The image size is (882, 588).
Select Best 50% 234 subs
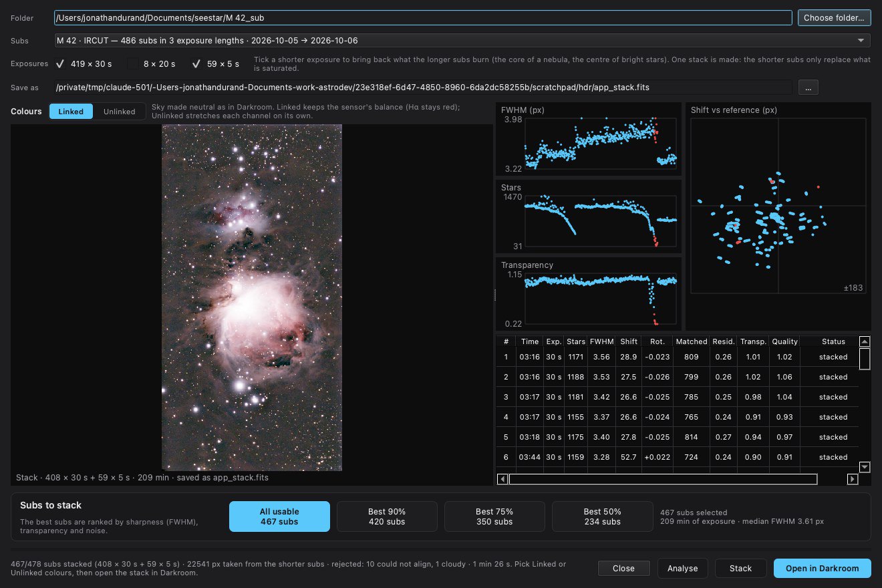tap(602, 517)
